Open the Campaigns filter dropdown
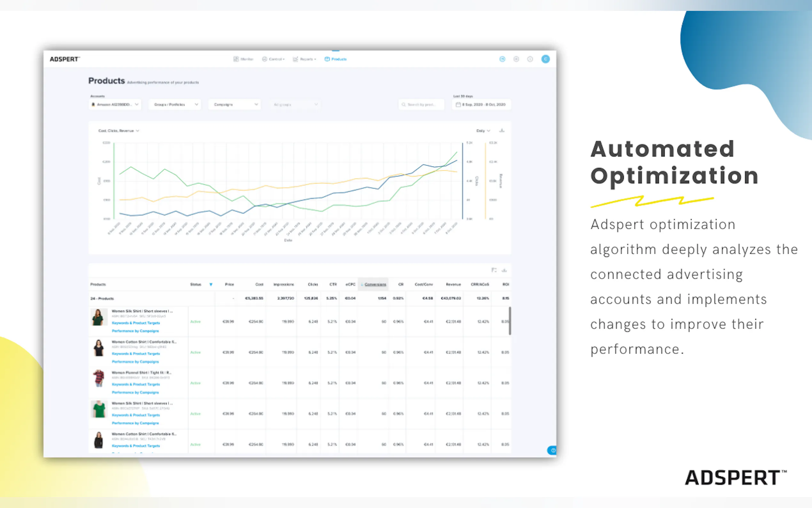The image size is (812, 508). (235, 105)
